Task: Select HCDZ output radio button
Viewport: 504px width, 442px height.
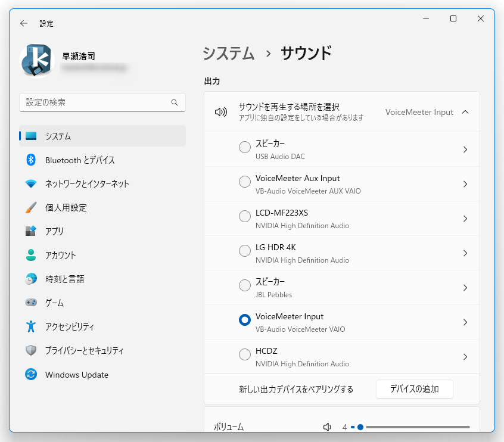Action: click(x=245, y=354)
